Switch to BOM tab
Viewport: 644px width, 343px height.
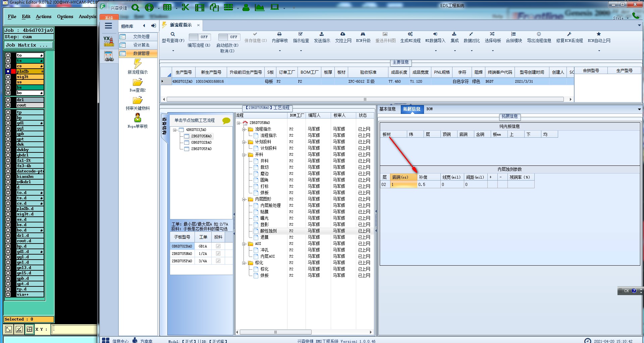click(x=429, y=109)
